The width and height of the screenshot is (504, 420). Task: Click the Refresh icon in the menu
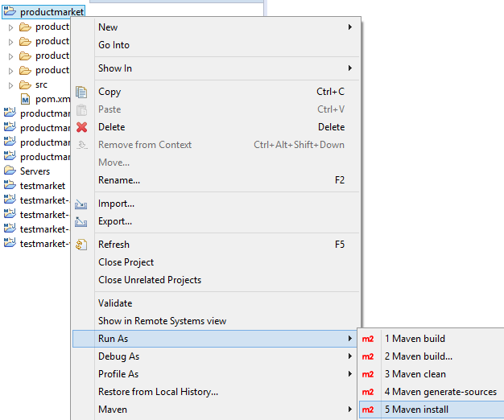click(81, 245)
